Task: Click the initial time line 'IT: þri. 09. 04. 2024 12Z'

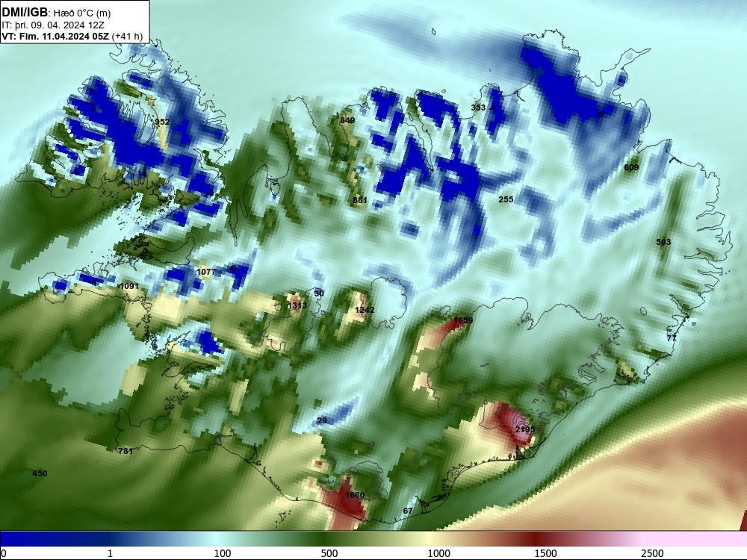Action: pos(53,25)
